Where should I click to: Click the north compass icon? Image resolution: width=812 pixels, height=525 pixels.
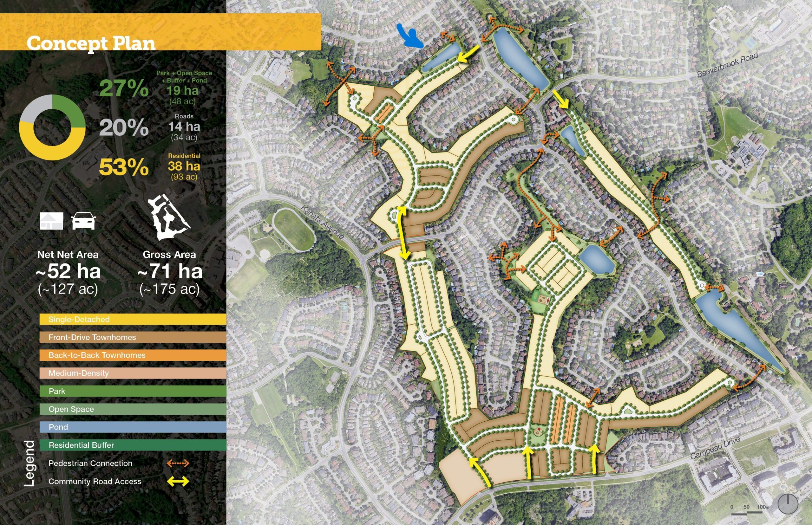pyautogui.click(x=788, y=504)
